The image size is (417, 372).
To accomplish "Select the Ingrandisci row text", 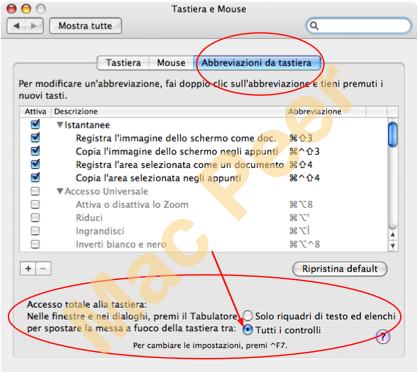I will click(x=100, y=231).
